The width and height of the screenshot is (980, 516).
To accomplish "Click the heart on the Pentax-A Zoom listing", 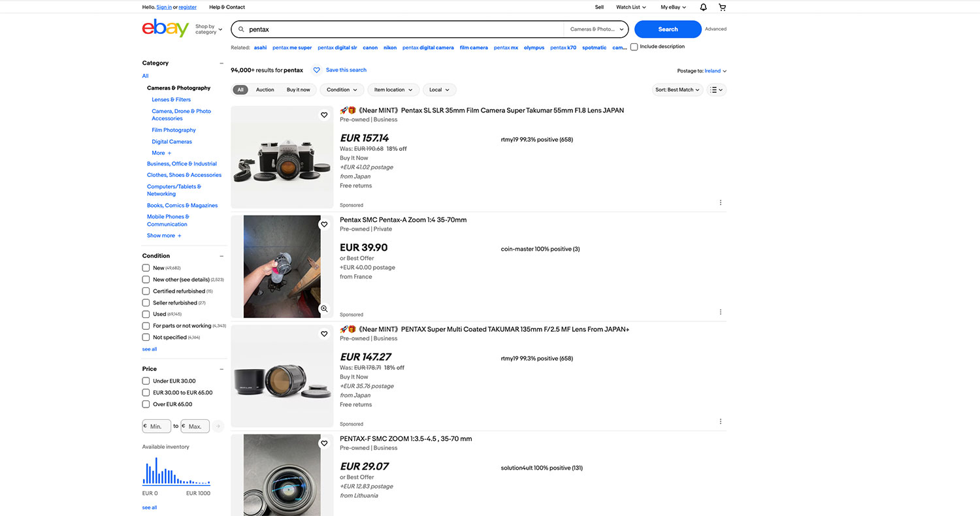I will 324,225.
